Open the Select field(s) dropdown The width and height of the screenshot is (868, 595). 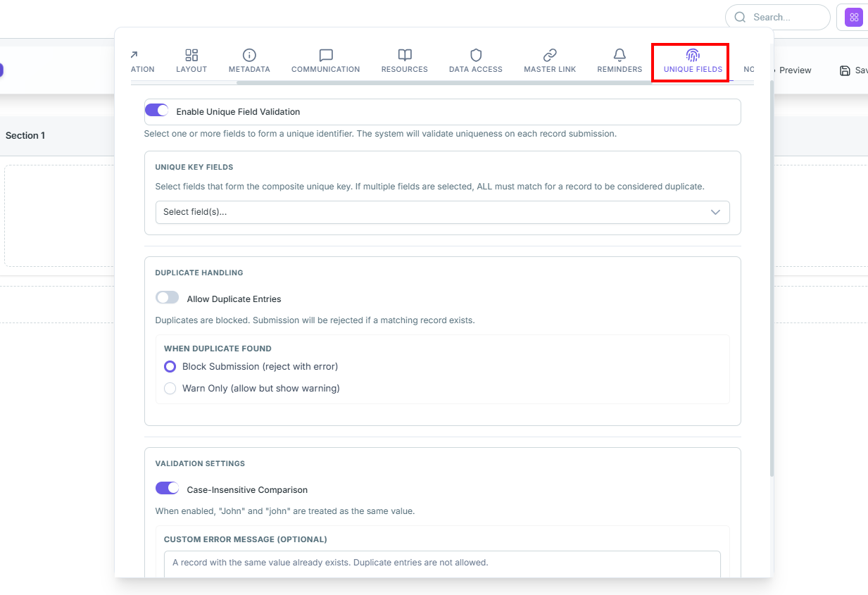point(442,212)
